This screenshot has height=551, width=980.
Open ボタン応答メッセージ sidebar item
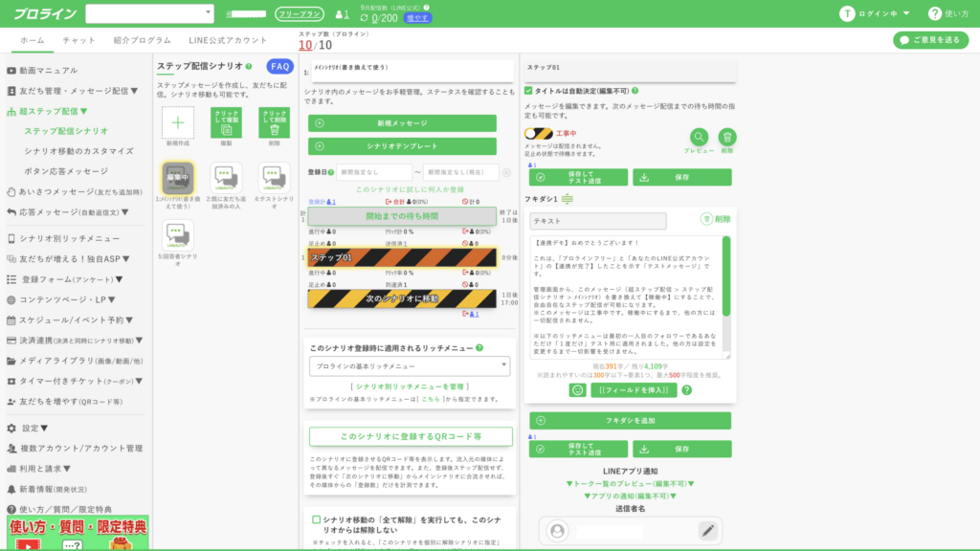[x=66, y=171]
